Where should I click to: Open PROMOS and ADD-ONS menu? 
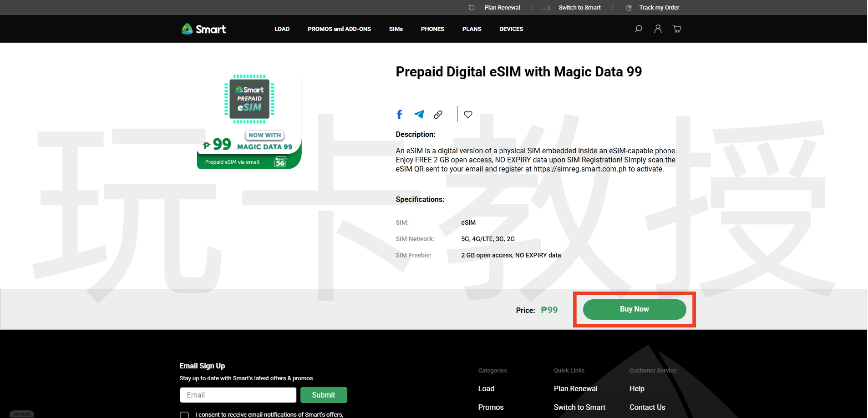point(339,29)
